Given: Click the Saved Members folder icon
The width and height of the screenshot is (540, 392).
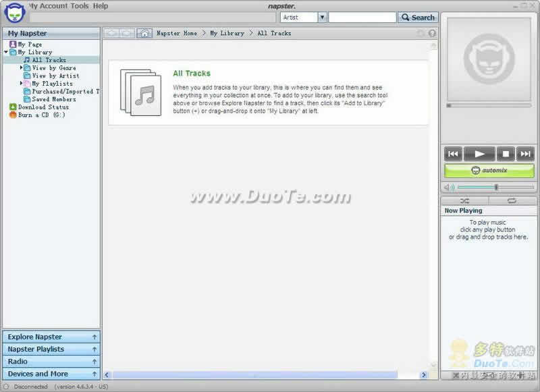Looking at the screenshot, I should pyautogui.click(x=27, y=99).
